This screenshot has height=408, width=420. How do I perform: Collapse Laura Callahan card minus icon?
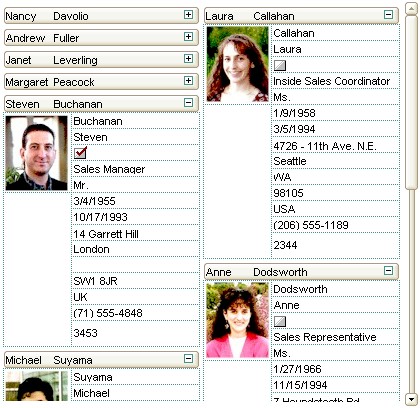pyautogui.click(x=388, y=15)
